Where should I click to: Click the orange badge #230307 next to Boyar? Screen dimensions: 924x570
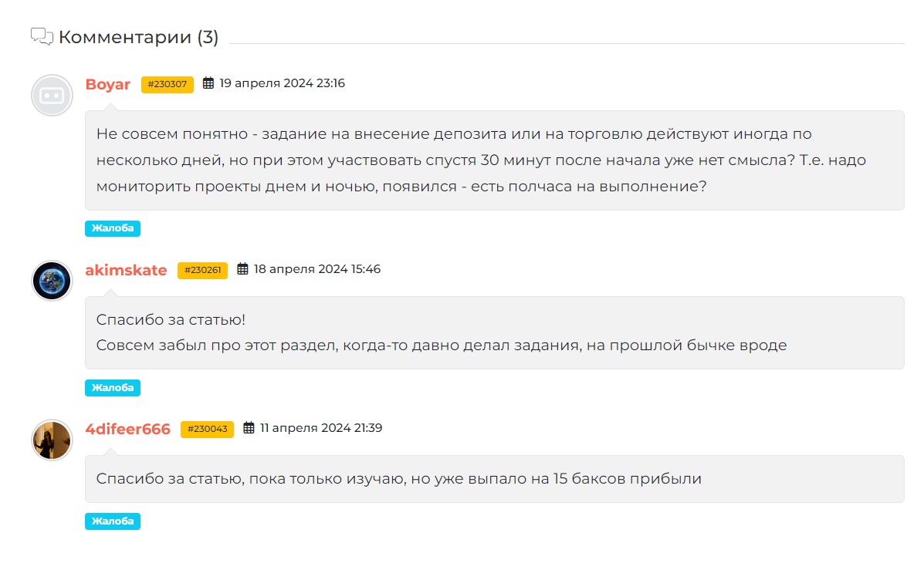pyautogui.click(x=167, y=85)
